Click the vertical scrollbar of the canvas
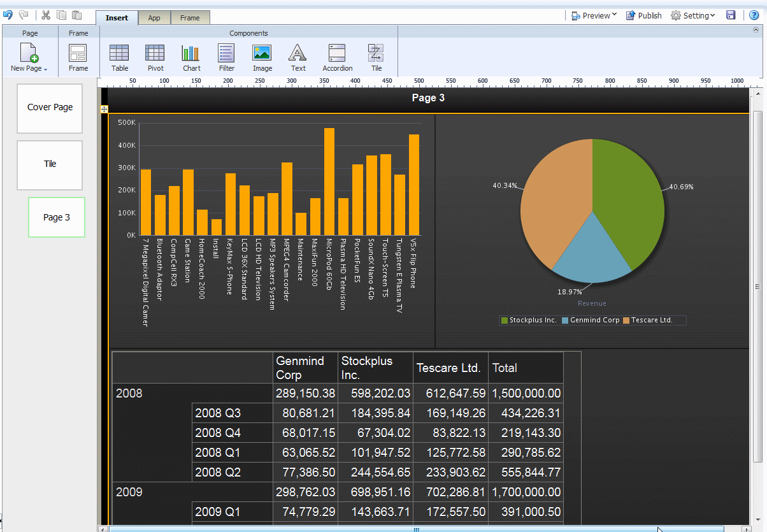The width and height of the screenshot is (767, 532). tap(757, 285)
